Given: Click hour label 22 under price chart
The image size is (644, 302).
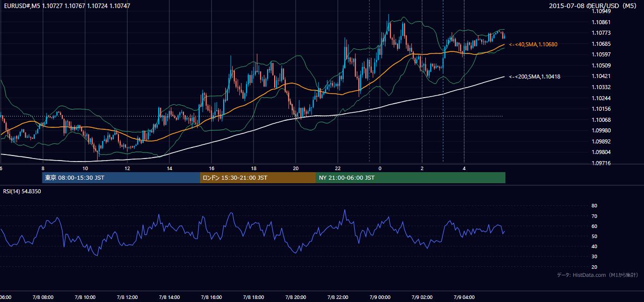Looking at the screenshot, I should coord(338,169).
